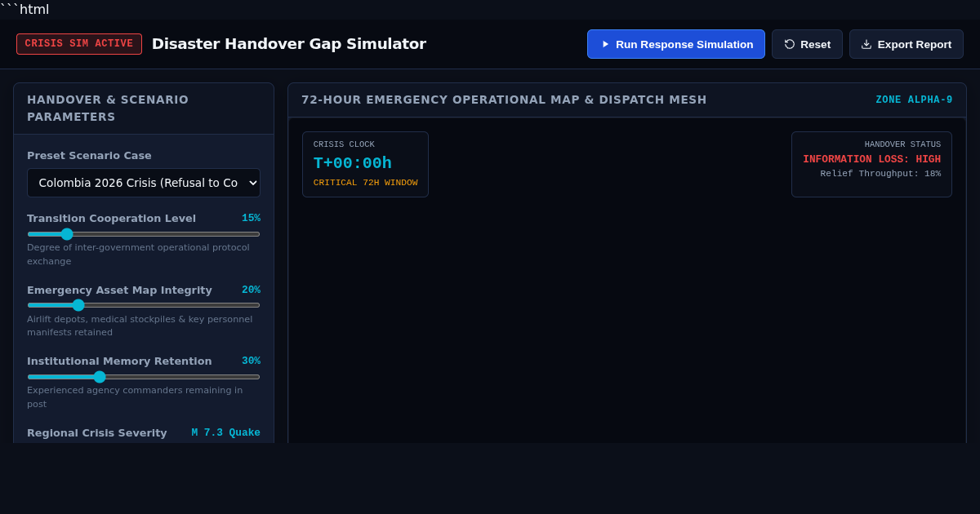
Task: Click the INFORMATION LOSS: HIGH status
Action: [871, 160]
